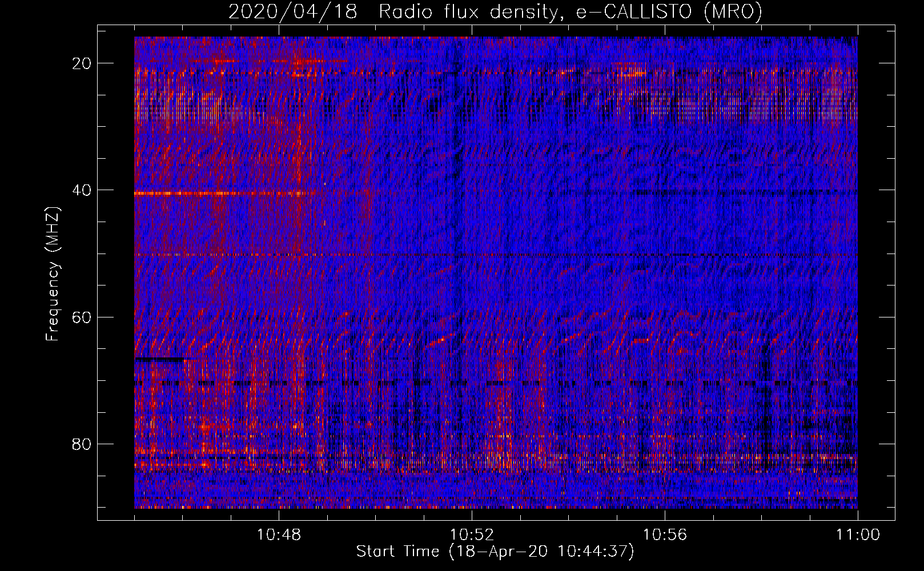Screen dimensions: 924x571
Task: Click the plot title "2020/04/18 Radio flux density, e-CALLISTO (MRO)"
Action: click(x=495, y=12)
